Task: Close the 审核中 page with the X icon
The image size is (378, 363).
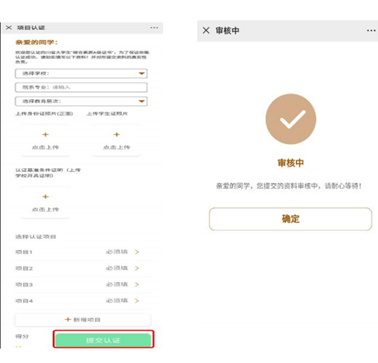Action: (x=206, y=30)
